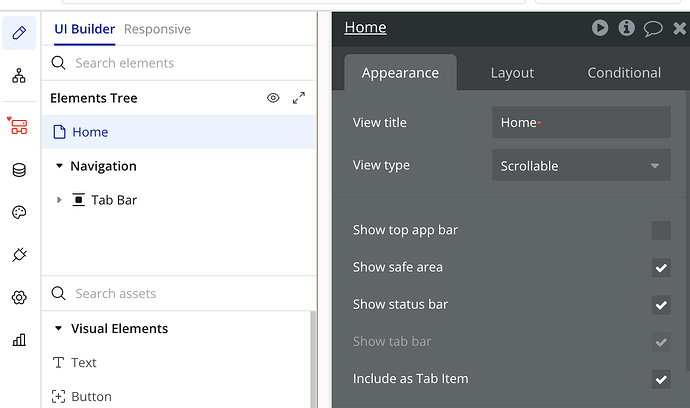Click the Include as Tab Item label
Viewport: 690px width, 408px height.
click(411, 379)
